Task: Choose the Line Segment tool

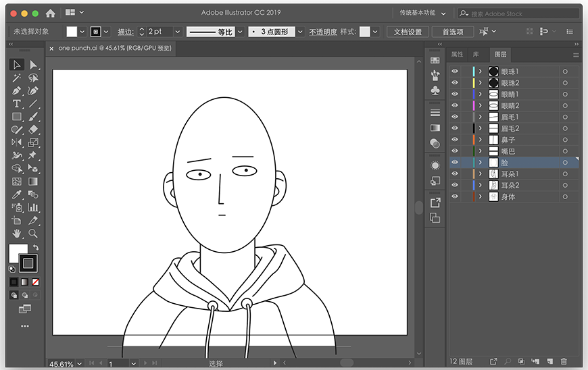Action: [x=33, y=104]
